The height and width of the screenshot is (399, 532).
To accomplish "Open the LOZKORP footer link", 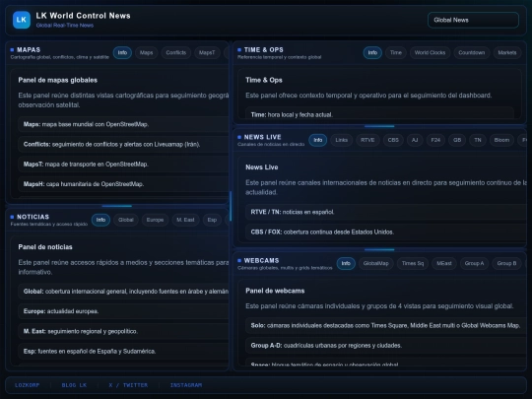I will click(28, 385).
